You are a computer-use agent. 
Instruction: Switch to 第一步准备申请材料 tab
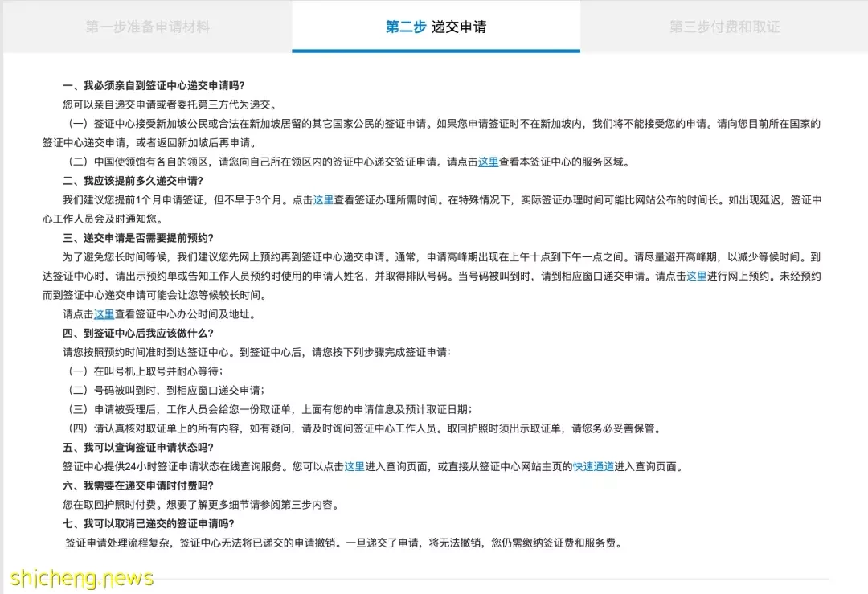[147, 27]
